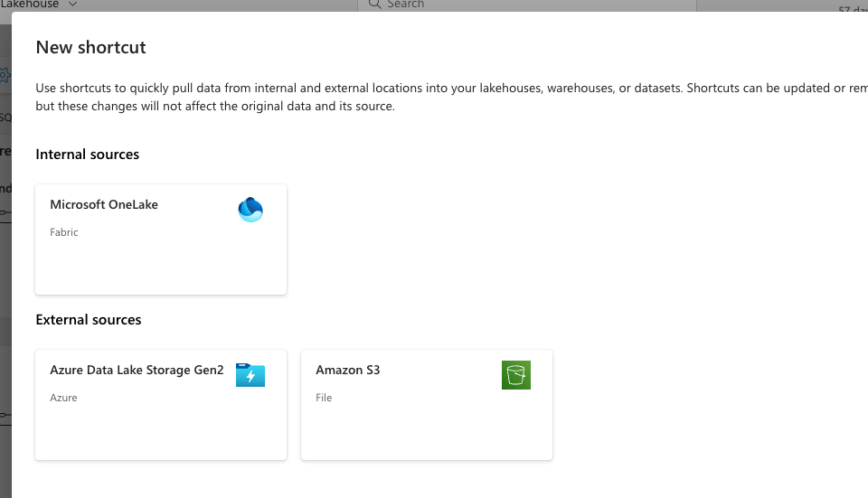Click the 57 days text at top right
The width and height of the screenshot is (868, 498).
853,8
